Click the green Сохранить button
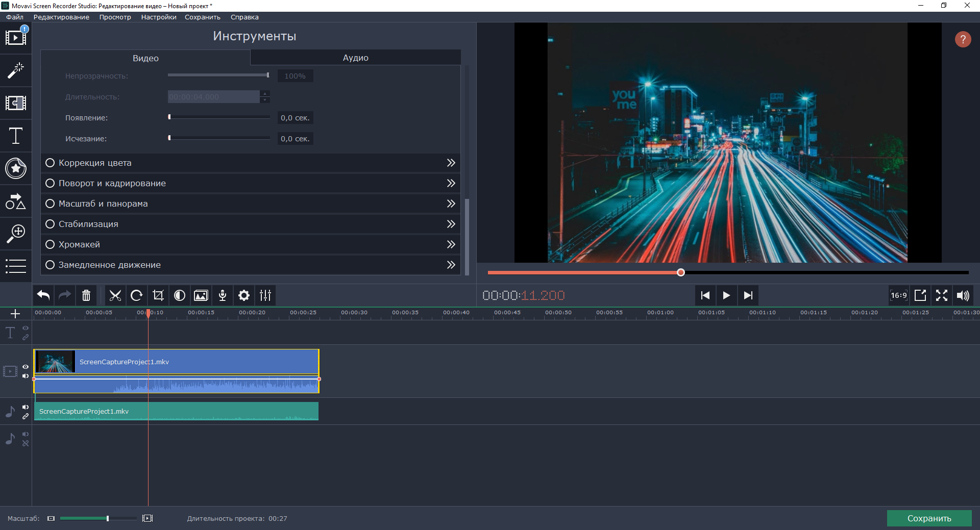The height and width of the screenshot is (530, 980). pos(929,518)
